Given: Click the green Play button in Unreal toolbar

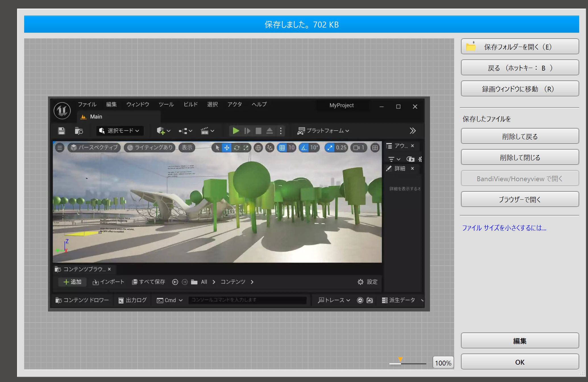Looking at the screenshot, I should [x=236, y=131].
